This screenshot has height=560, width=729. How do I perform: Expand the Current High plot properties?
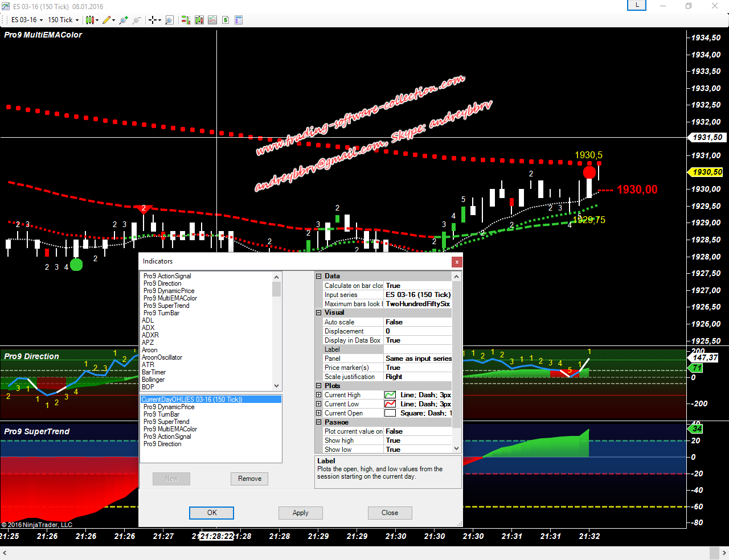[319, 395]
